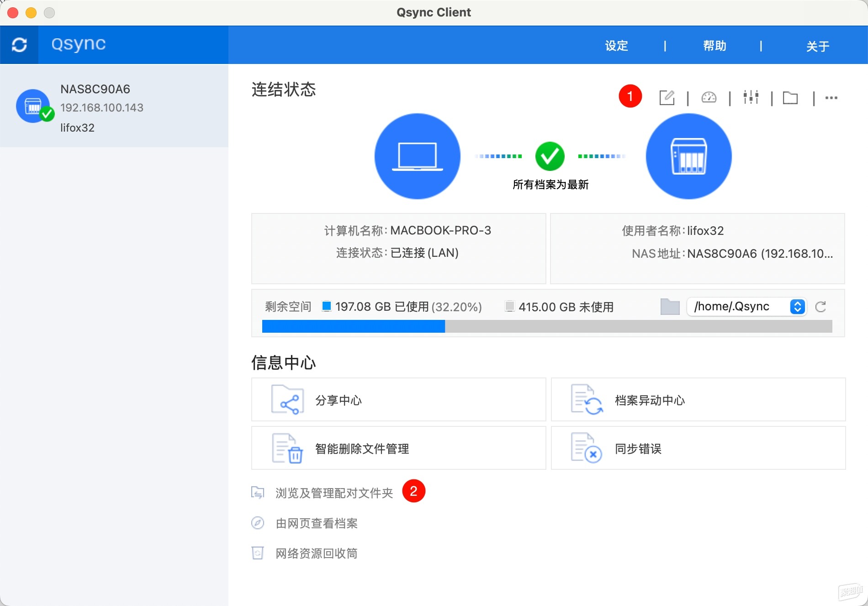
Task: Open the 关于 about menu
Action: coord(818,46)
